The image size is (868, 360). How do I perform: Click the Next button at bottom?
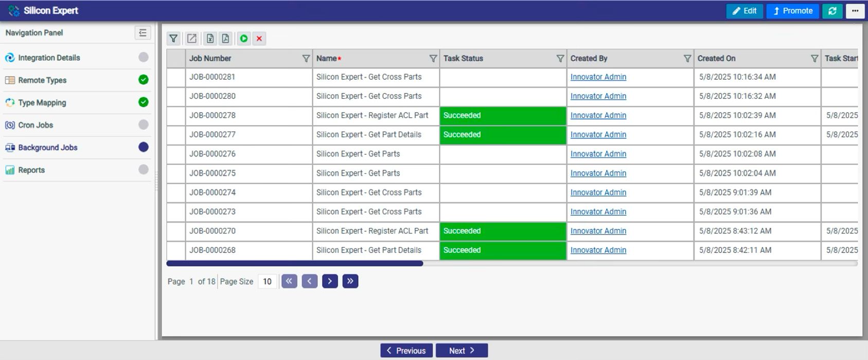pos(462,351)
